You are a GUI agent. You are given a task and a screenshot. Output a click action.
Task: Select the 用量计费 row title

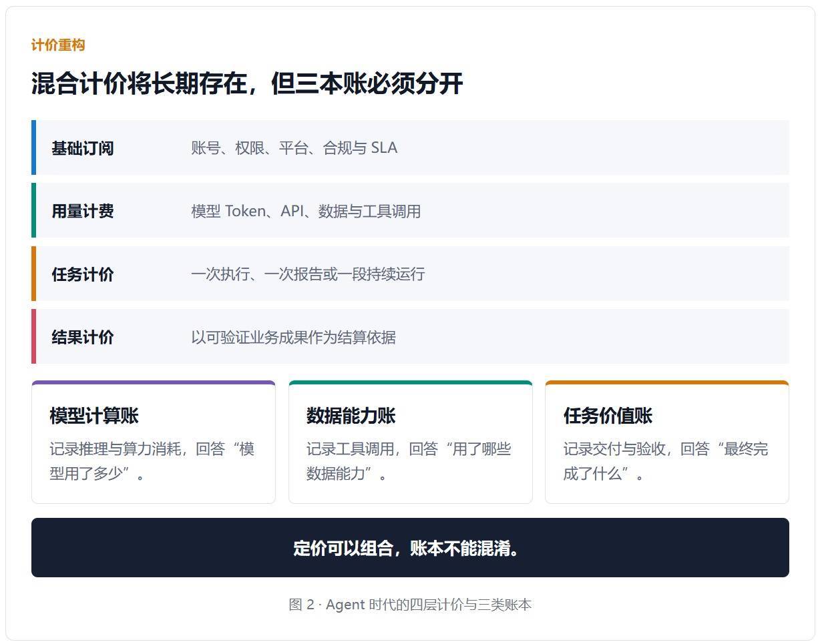tap(83, 212)
